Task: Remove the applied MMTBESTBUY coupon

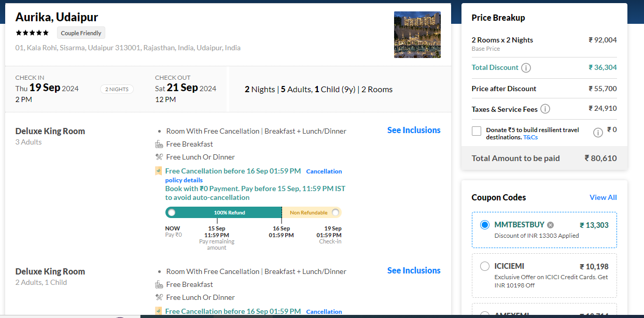Action: click(550, 225)
